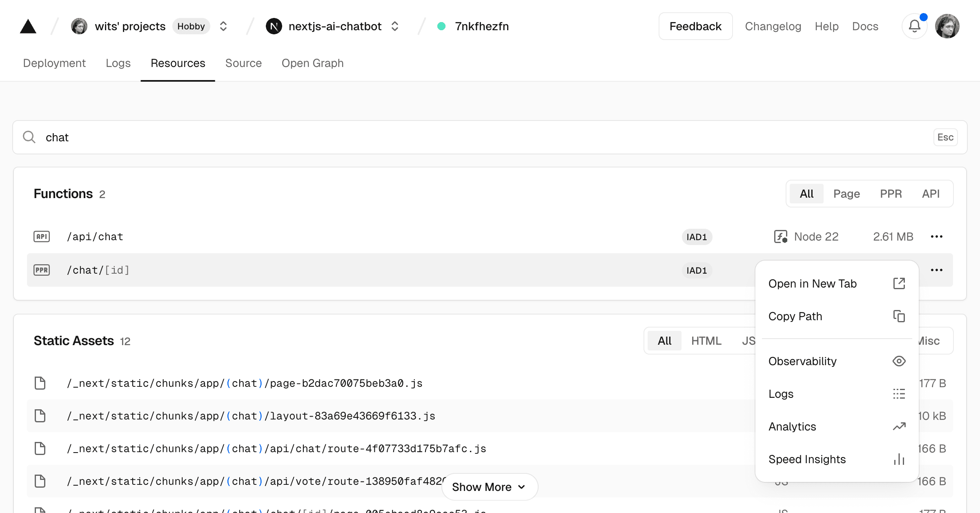
Task: Expand Show More to reveal remaining assets
Action: tap(489, 487)
